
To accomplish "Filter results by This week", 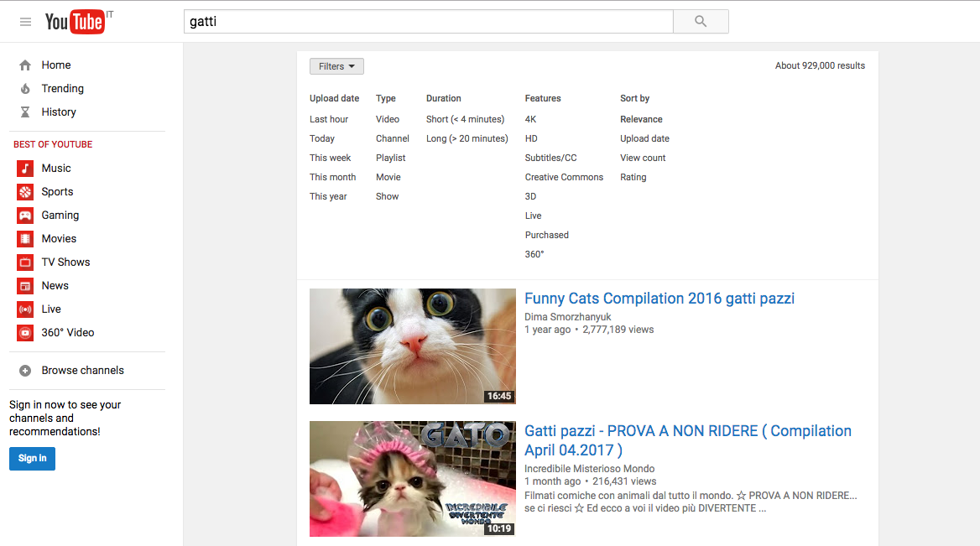I will point(330,158).
